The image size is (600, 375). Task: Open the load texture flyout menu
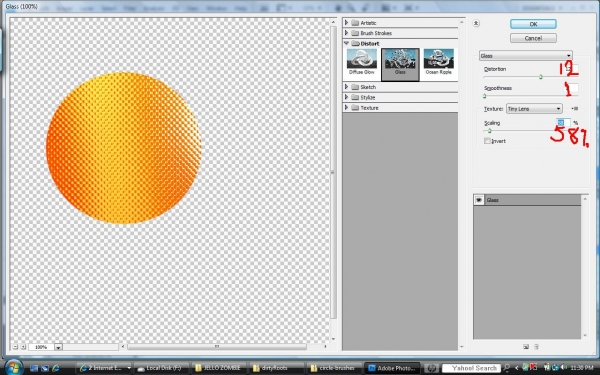[575, 109]
